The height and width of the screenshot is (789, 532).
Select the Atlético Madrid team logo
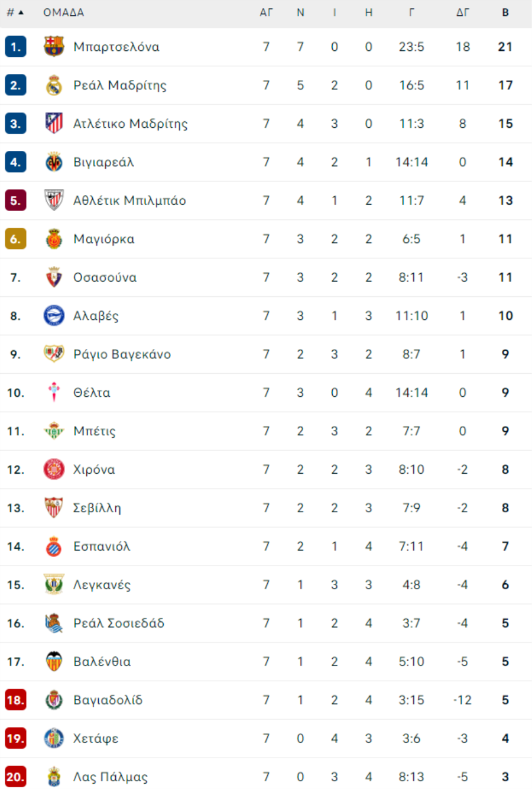[54, 124]
